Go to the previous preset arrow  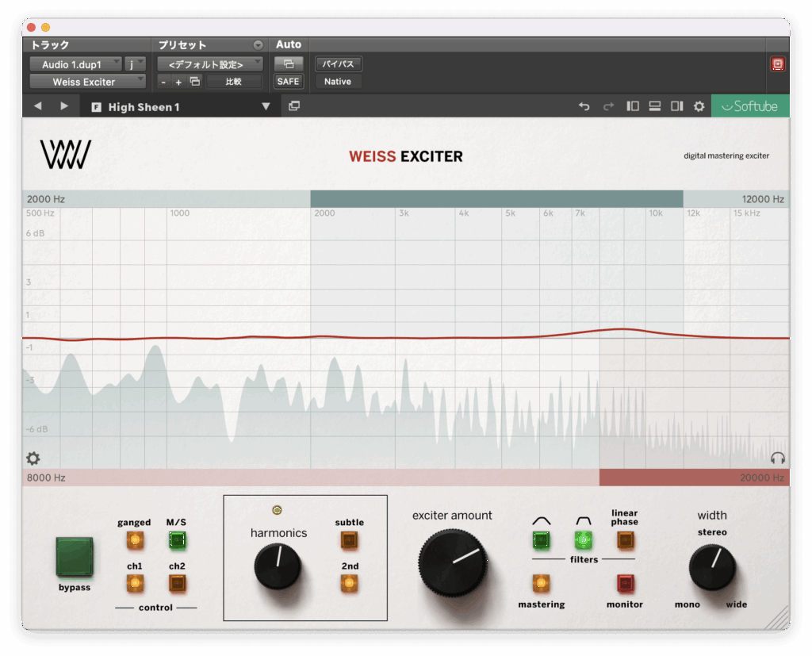coord(38,106)
